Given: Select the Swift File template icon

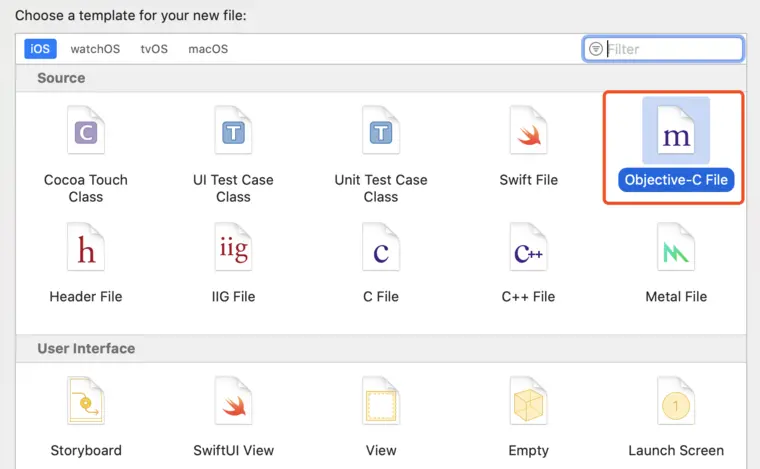Looking at the screenshot, I should [528, 133].
